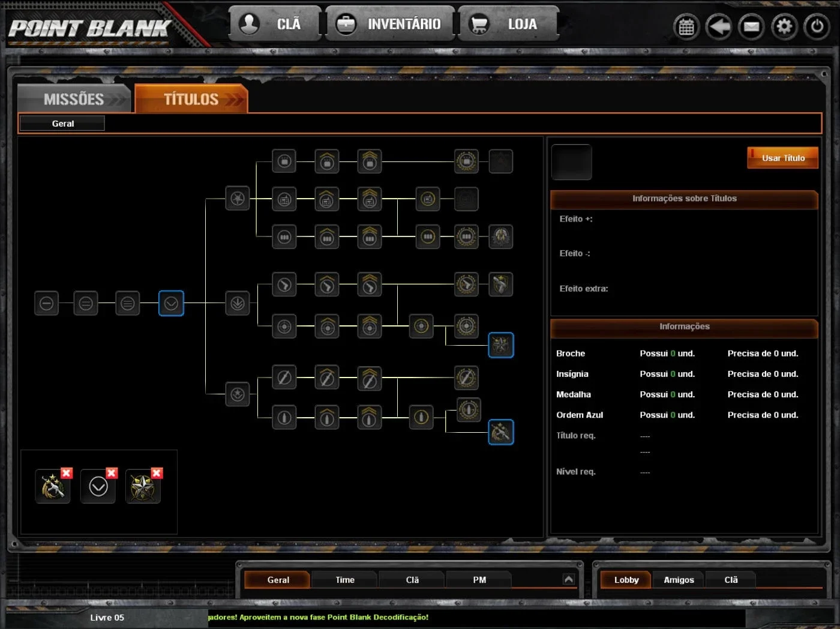Select the grenade title with gold ring

click(421, 417)
